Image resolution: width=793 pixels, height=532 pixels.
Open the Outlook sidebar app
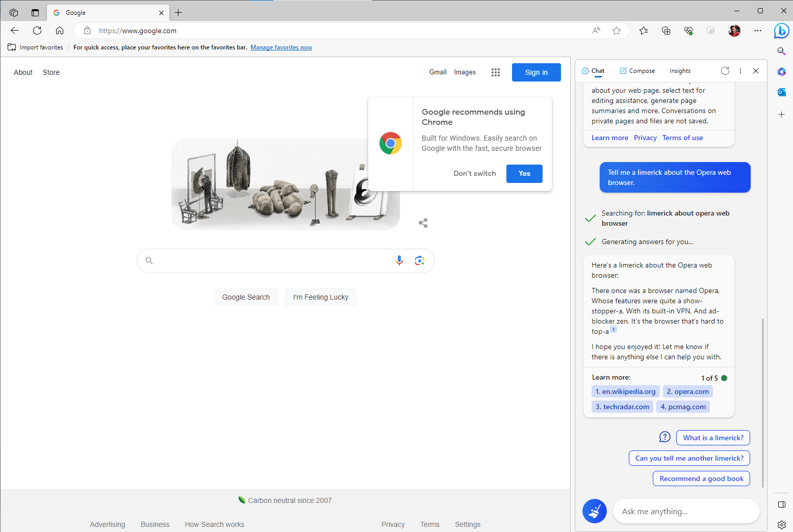(x=781, y=92)
